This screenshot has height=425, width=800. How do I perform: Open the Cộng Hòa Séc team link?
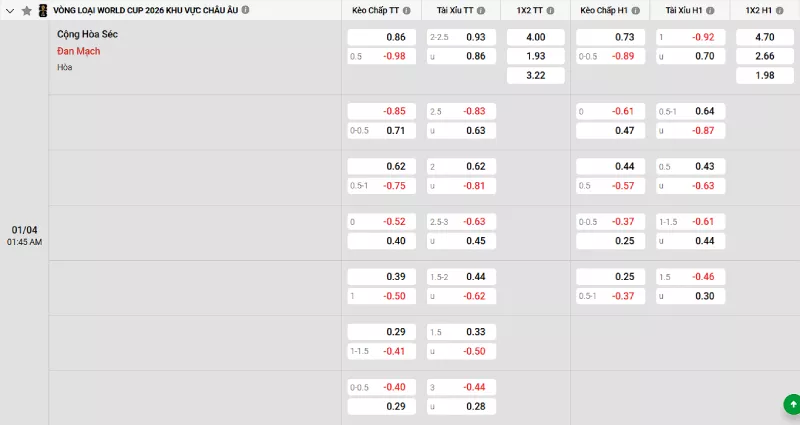(87, 34)
